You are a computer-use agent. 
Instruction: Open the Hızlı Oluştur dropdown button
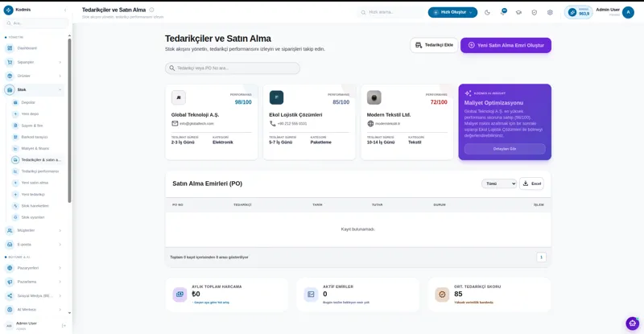pos(452,12)
